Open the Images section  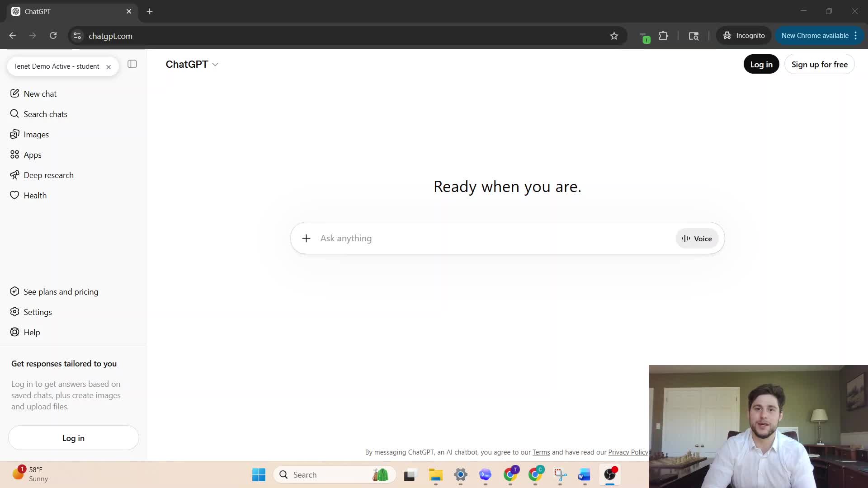click(x=36, y=135)
